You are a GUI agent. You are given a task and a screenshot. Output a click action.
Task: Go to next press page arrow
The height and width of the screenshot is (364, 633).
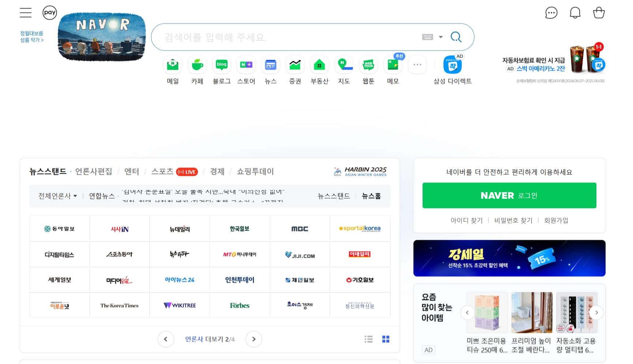tap(254, 339)
